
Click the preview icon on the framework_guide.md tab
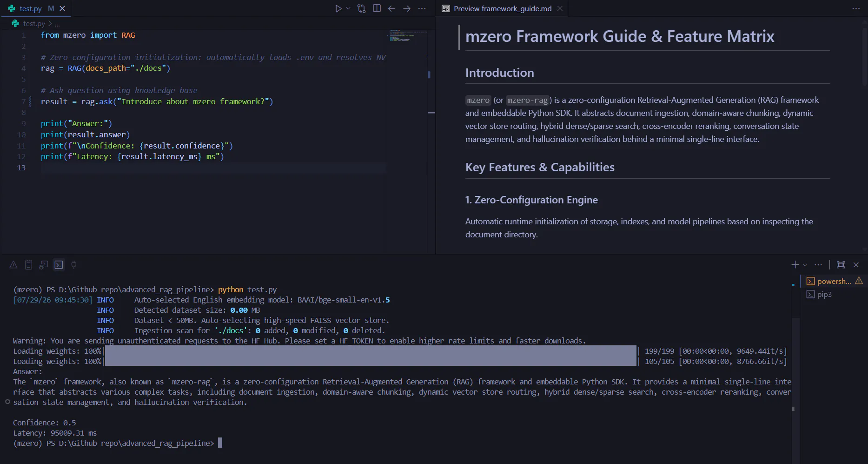[445, 8]
